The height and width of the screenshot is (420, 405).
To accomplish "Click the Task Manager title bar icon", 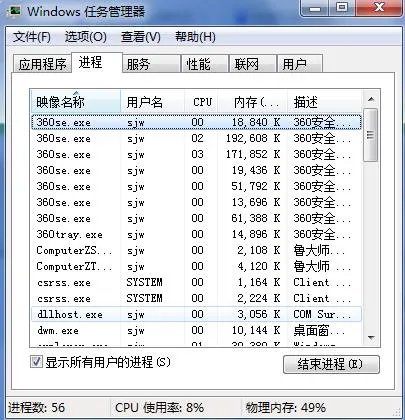I will point(15,11).
